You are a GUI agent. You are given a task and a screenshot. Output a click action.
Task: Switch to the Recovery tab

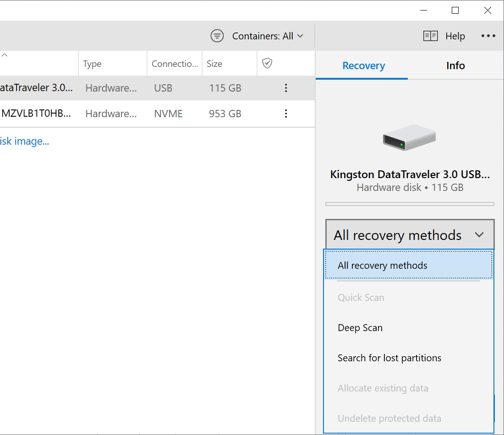click(363, 65)
